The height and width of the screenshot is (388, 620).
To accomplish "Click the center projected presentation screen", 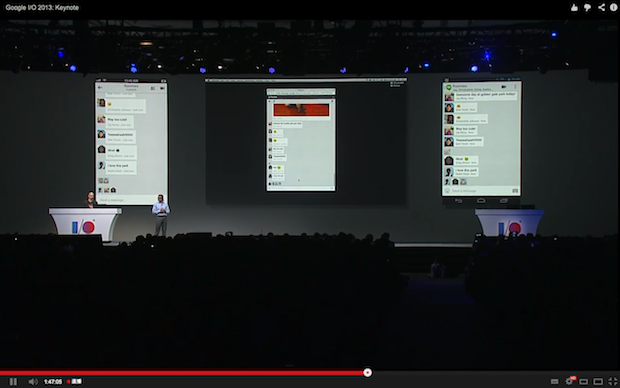I will point(306,141).
